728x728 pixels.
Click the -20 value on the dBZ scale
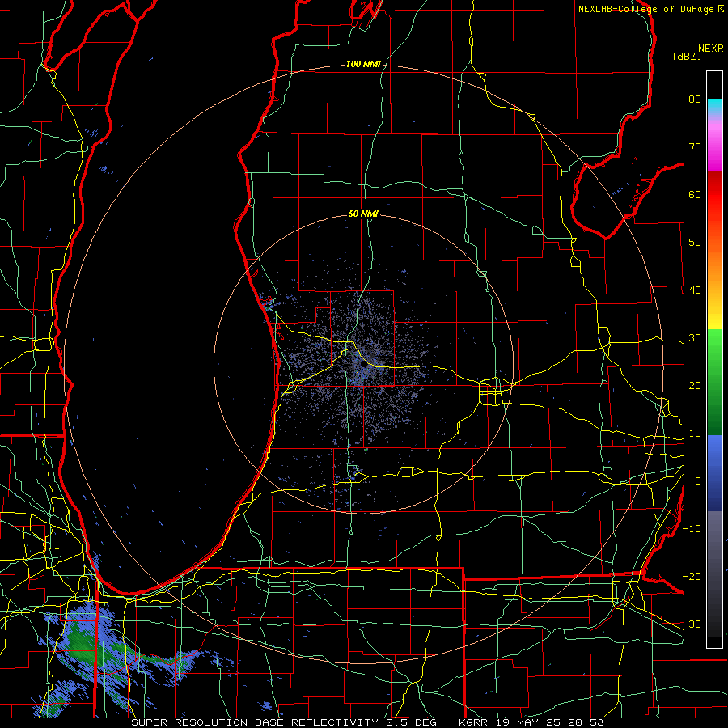click(x=692, y=576)
